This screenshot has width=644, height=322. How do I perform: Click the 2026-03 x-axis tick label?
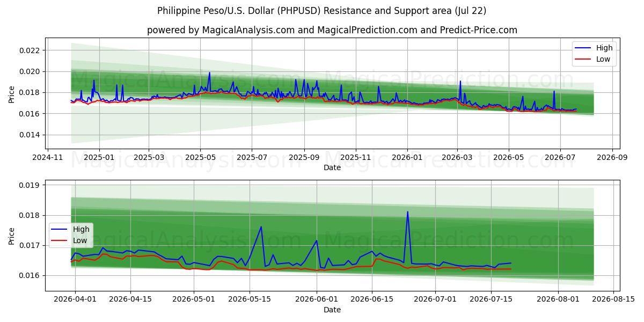pyautogui.click(x=457, y=158)
